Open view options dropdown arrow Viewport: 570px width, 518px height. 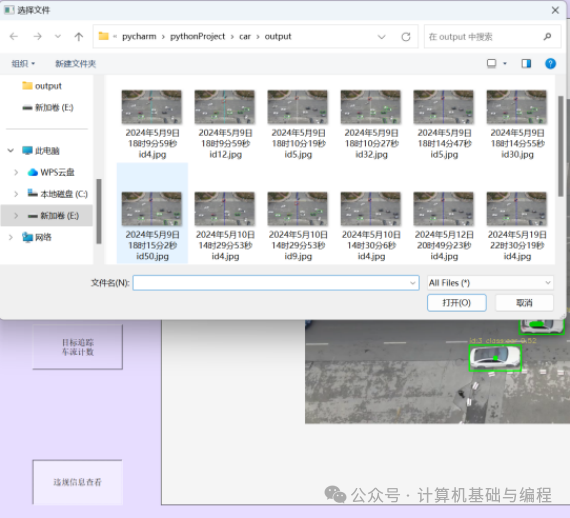pyautogui.click(x=505, y=64)
